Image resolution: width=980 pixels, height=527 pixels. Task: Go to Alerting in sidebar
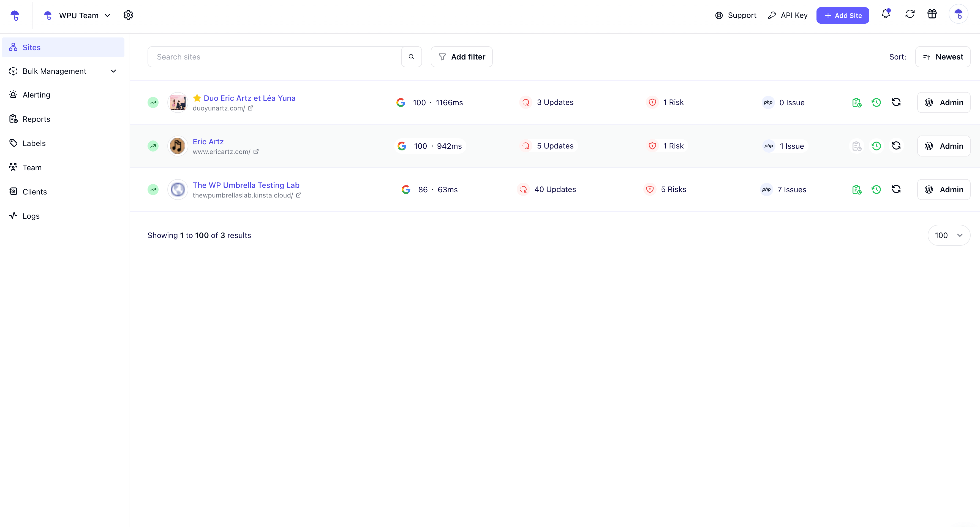pos(36,95)
